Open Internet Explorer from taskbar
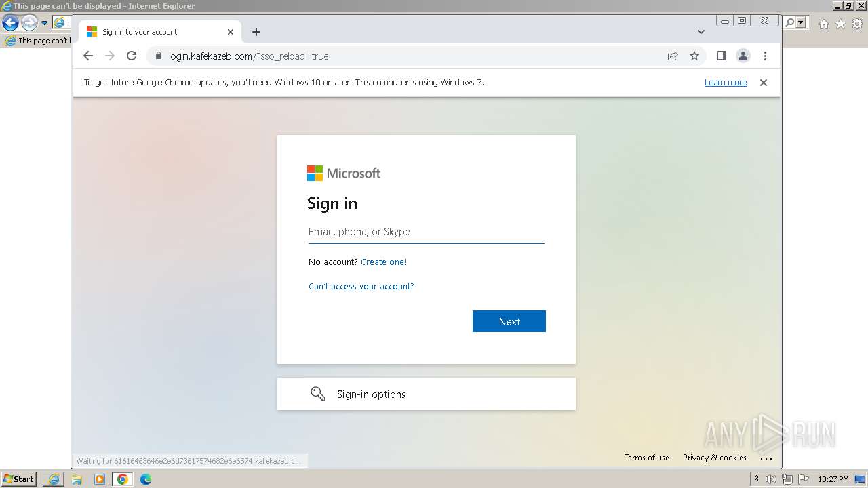 coord(54,479)
